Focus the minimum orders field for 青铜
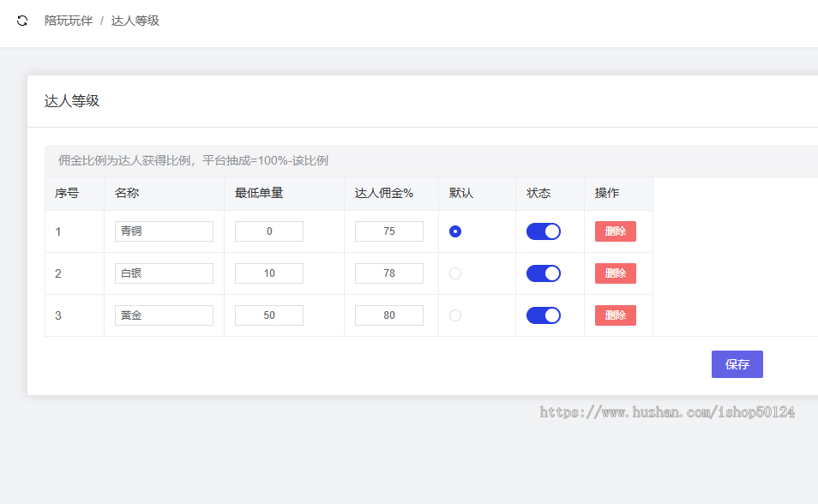Image resolution: width=818 pixels, height=504 pixels. (268, 231)
